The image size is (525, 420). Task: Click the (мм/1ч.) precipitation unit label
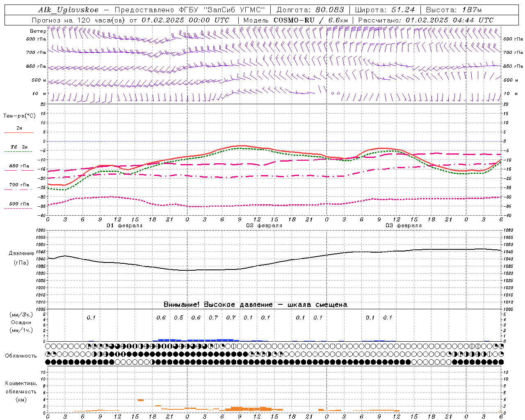[x=21, y=330]
